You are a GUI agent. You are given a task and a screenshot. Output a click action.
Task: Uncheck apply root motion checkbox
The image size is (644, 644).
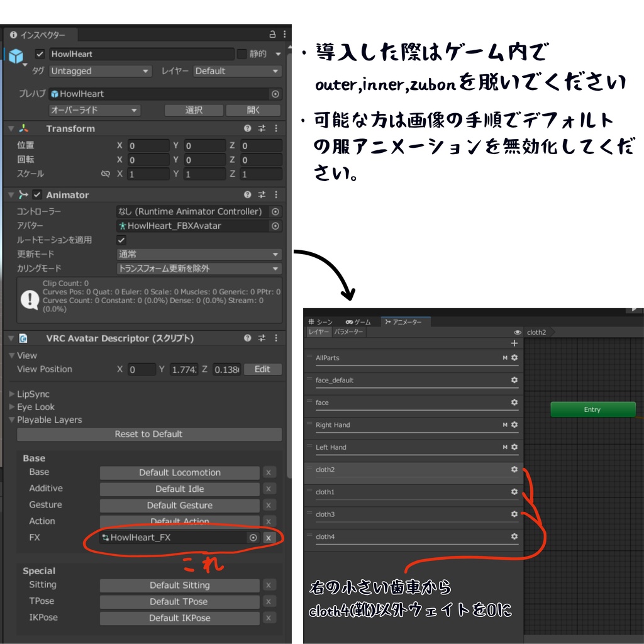tap(121, 240)
